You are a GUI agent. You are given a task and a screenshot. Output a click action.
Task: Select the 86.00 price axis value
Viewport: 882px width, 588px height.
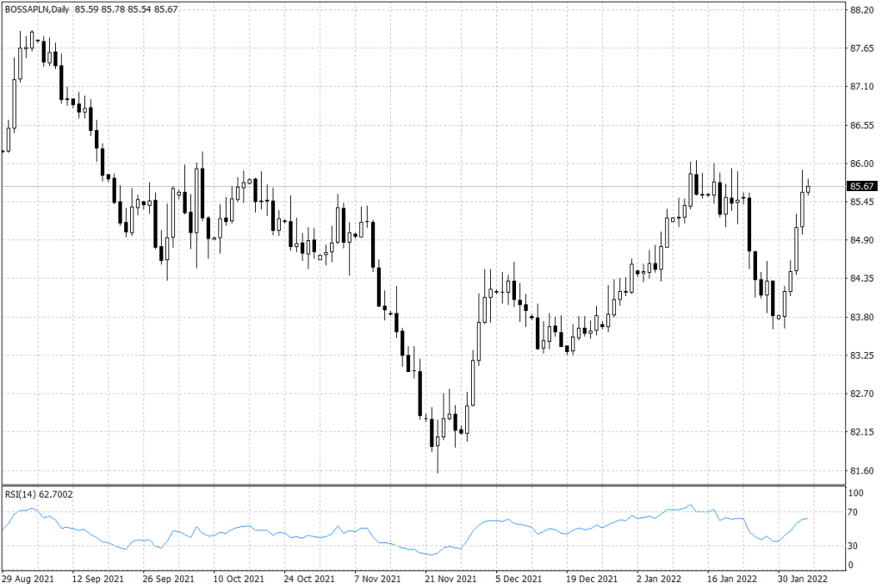(860, 164)
